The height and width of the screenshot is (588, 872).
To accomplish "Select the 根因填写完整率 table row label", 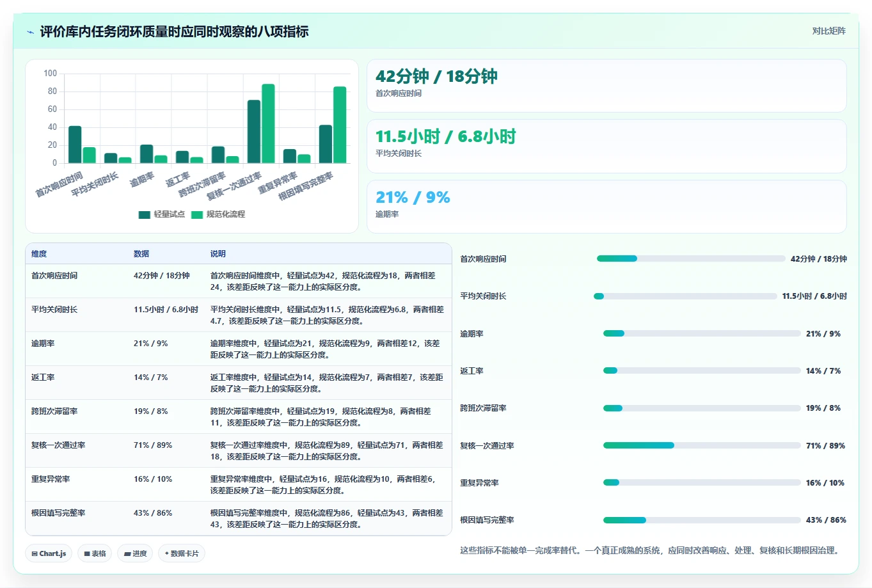I will coord(58,513).
